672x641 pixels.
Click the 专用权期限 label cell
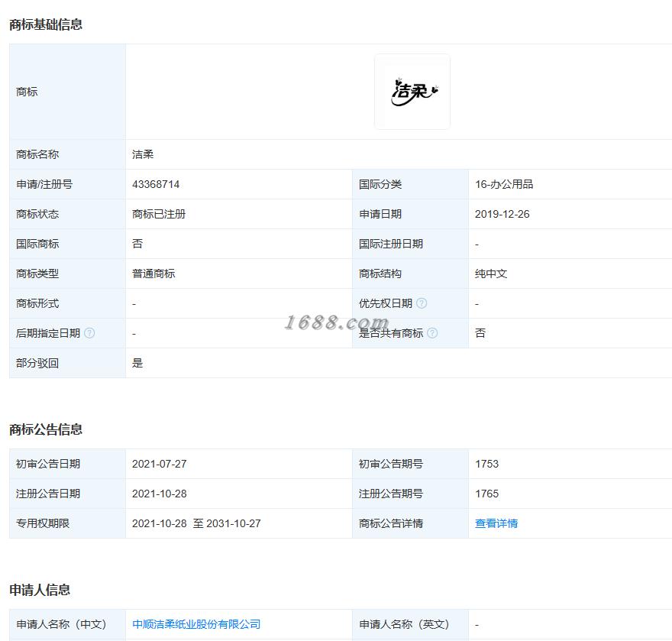click(x=67, y=523)
